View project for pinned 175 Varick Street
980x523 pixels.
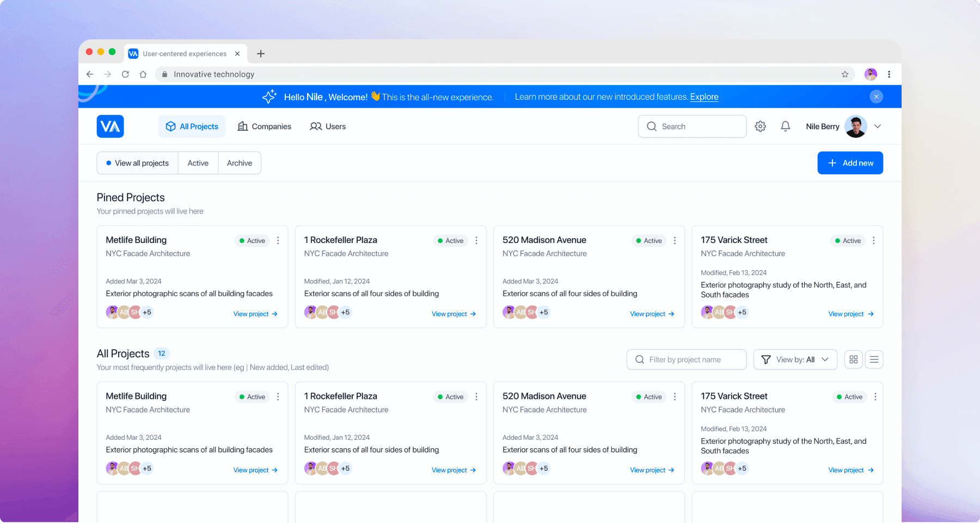(x=851, y=314)
